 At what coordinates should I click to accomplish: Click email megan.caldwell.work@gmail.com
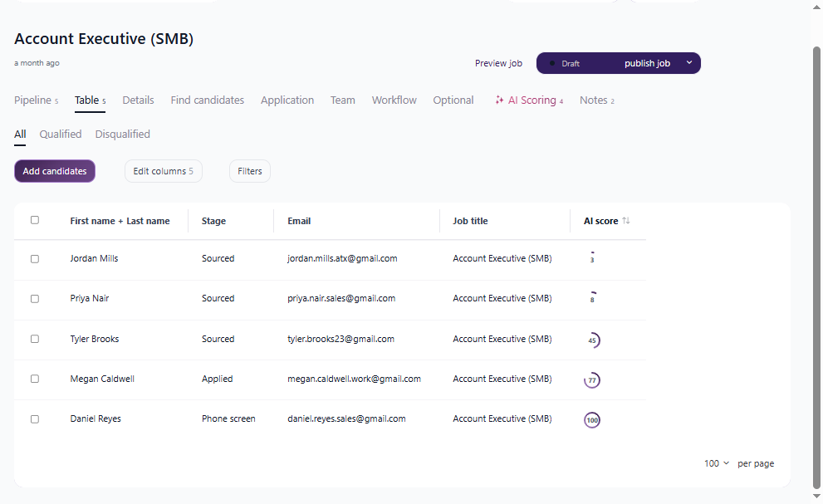click(355, 379)
